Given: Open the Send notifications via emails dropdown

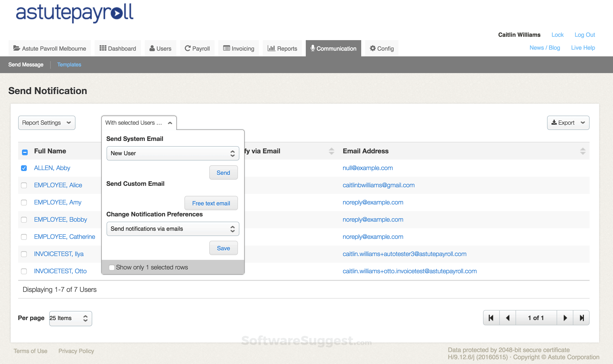Looking at the screenshot, I should 172,229.
